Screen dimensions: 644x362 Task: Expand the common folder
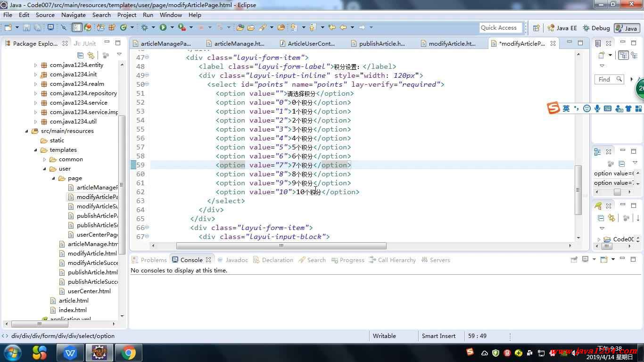tap(44, 159)
